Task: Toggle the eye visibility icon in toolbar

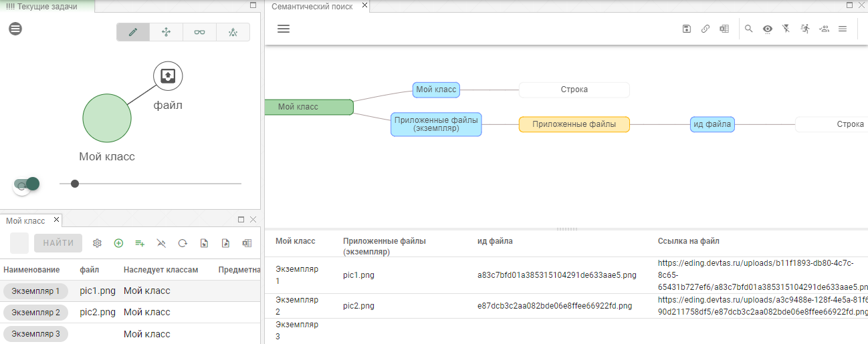Action: 768,29
